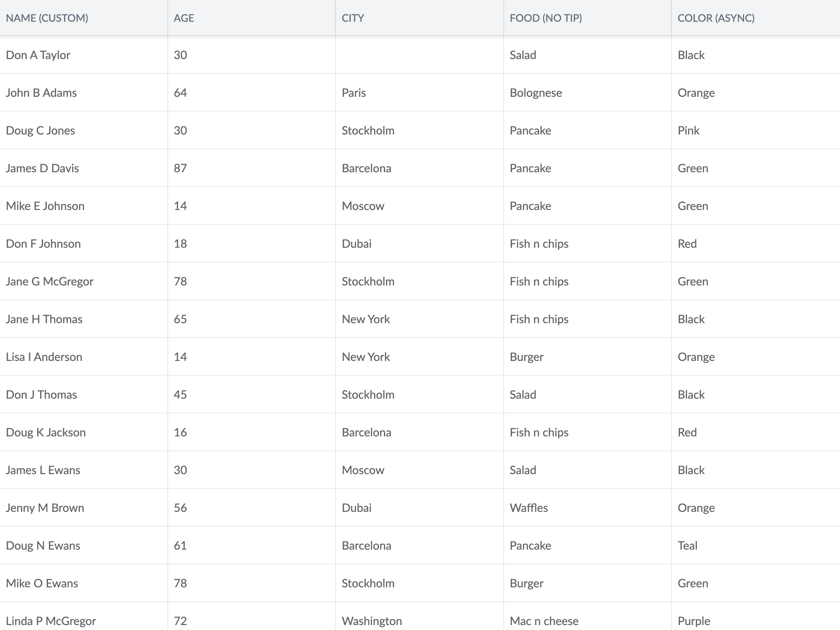Viewport: 840px width, 630px height.
Task: Click the AGE column header
Action: (251, 18)
